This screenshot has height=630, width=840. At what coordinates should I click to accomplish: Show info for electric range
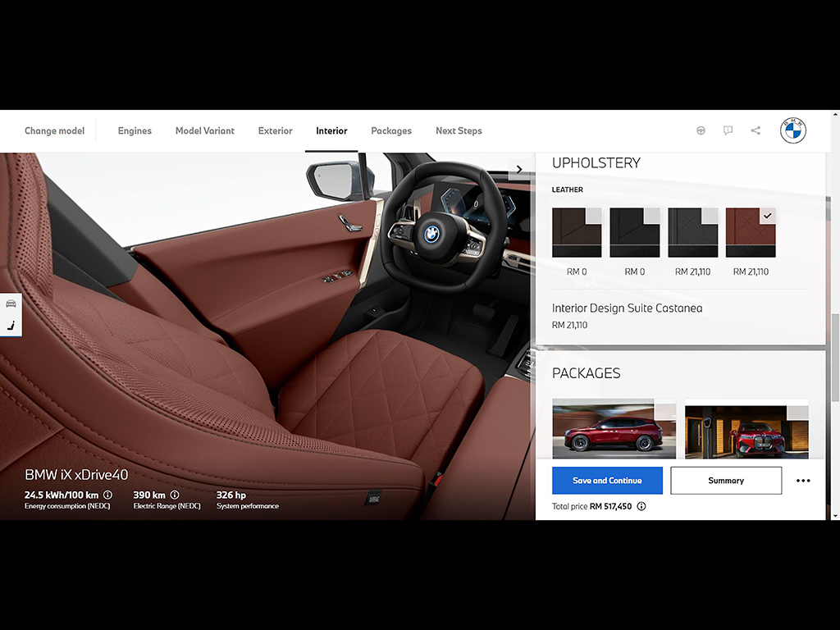click(x=175, y=495)
